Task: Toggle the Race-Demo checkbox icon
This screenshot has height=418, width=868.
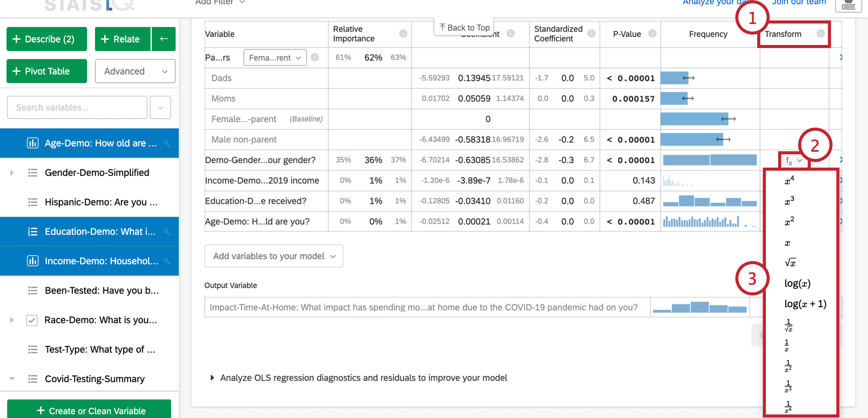Action: coord(32,320)
